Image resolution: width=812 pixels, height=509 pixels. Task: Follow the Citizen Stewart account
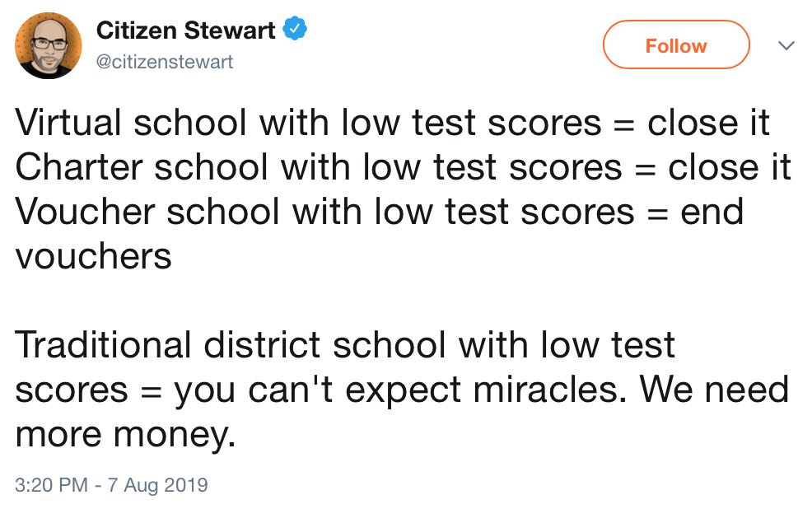tap(676, 45)
